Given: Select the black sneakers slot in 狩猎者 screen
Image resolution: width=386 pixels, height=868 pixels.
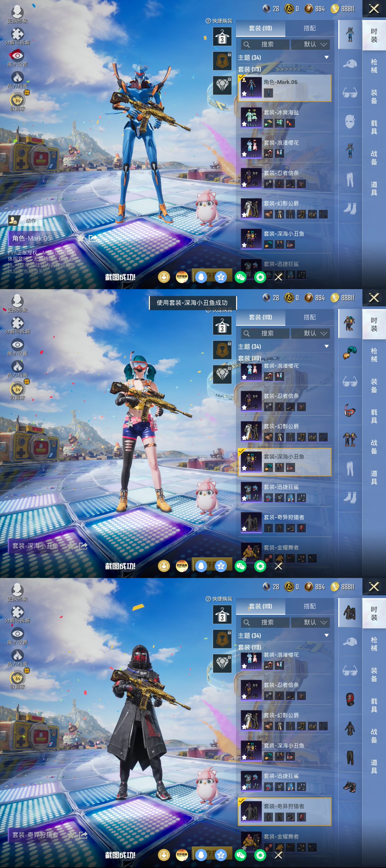Looking at the screenshot, I should point(350,787).
